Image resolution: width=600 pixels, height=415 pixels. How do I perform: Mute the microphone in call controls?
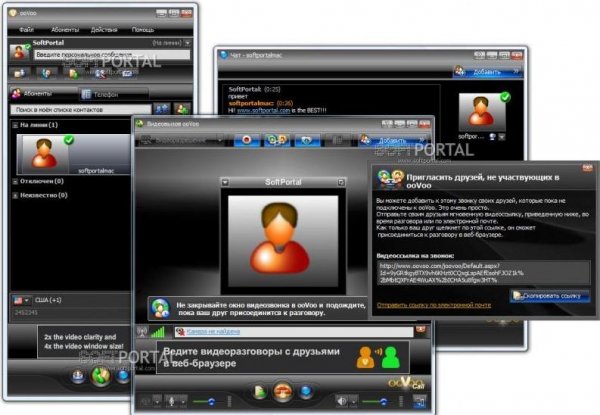pyautogui.click(x=171, y=401)
